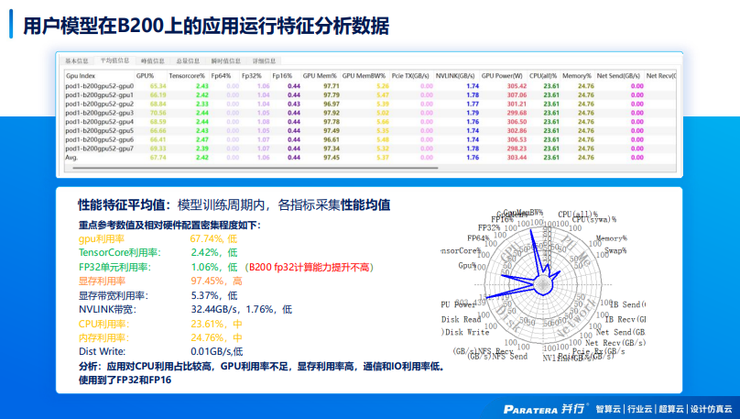The image size is (740, 419).
Task: Click GPU% value 70.56 for gpu3
Action: pyautogui.click(x=158, y=113)
